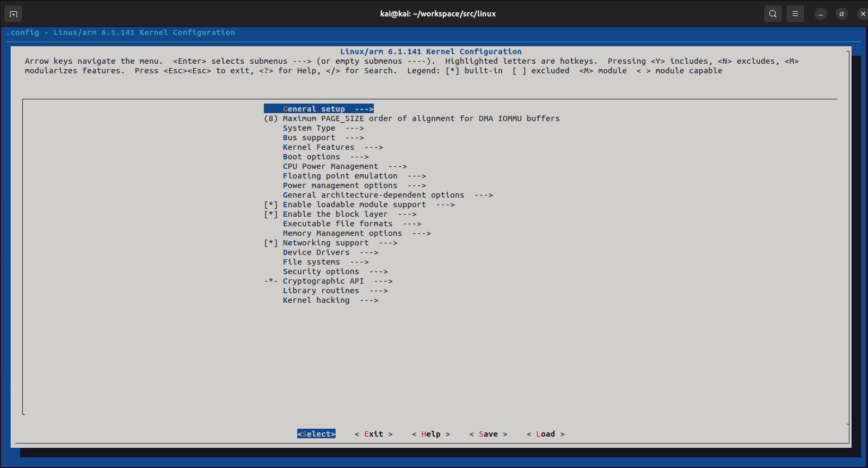Edit the (8) DMA IOMMU alignment value
This screenshot has width=868, height=468.
(271, 118)
